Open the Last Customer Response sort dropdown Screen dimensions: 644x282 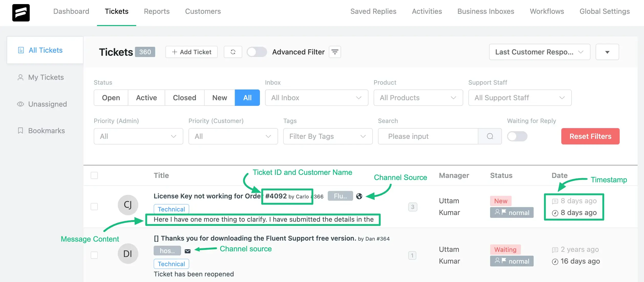tap(539, 52)
